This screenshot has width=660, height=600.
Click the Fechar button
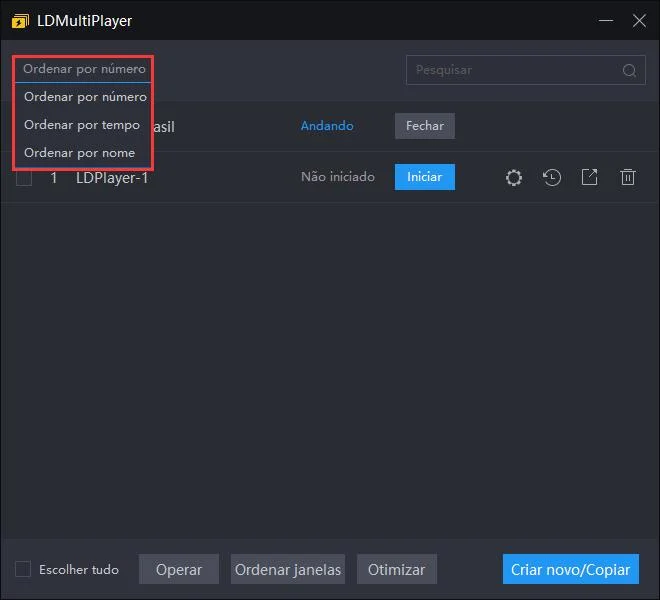coord(425,126)
